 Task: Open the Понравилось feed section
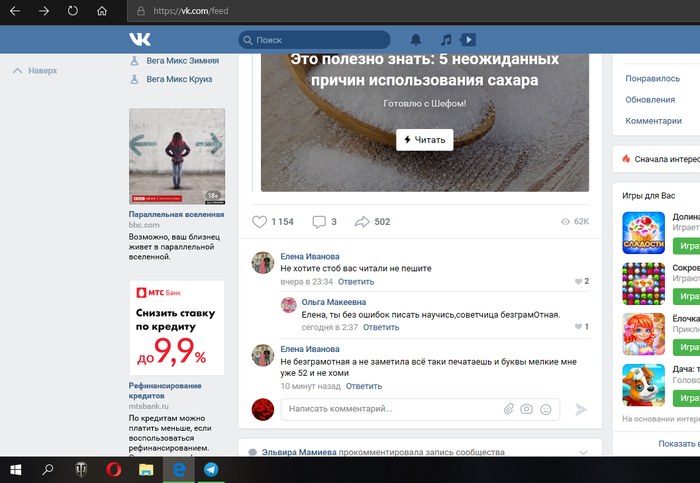click(652, 78)
